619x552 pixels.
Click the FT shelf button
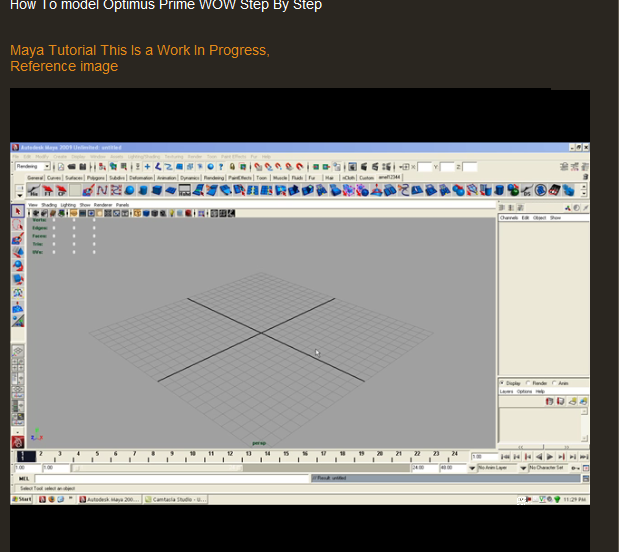coord(48,190)
